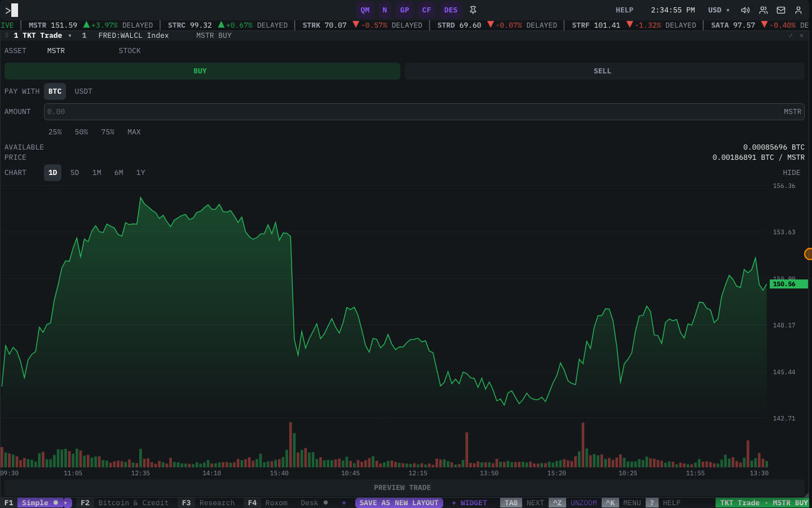
Task: Toggle the sound speaker icon
Action: point(745,10)
